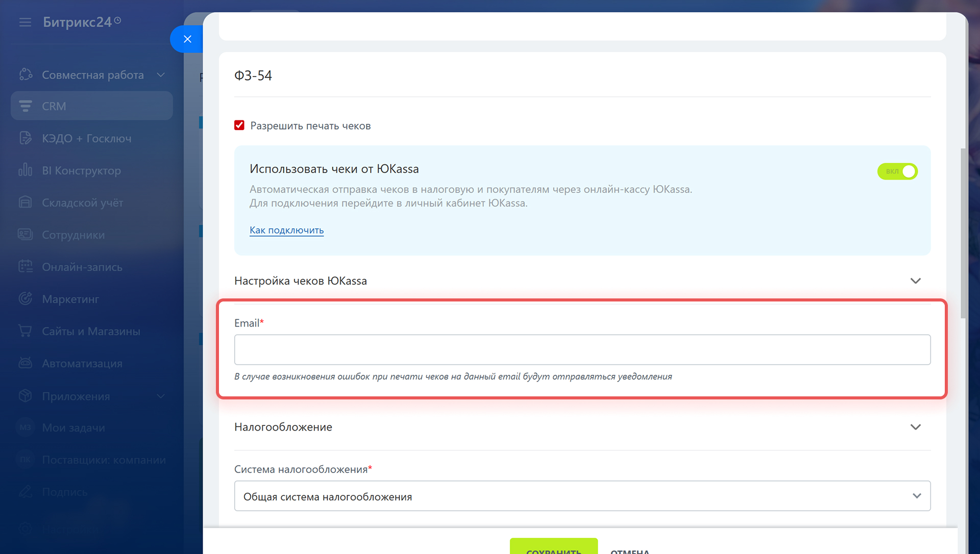Click the Складской учёт warehouse icon

pyautogui.click(x=25, y=203)
